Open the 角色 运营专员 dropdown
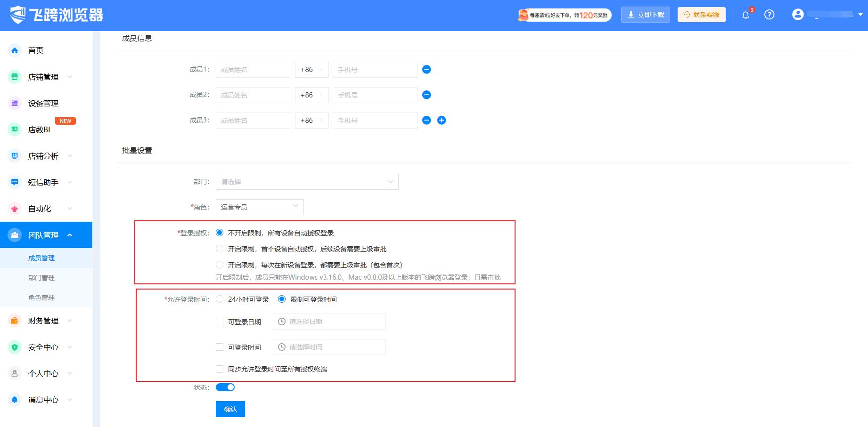Screen dimensions: 868x427 (x=260, y=207)
